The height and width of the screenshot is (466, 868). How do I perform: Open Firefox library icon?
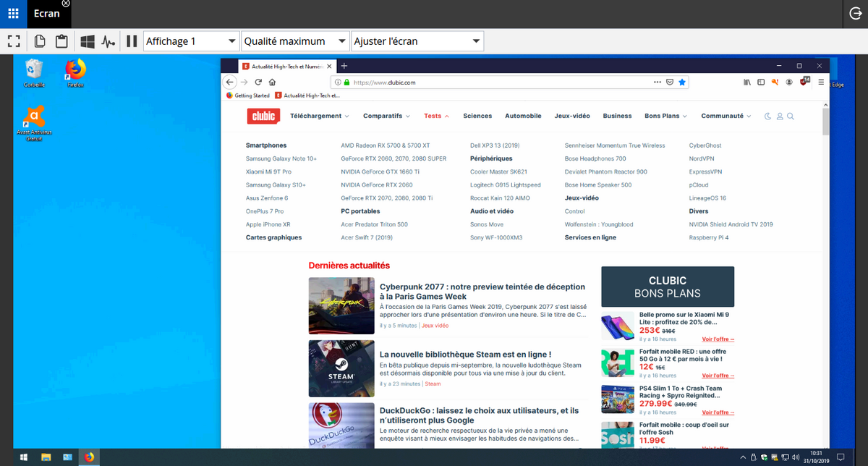[746, 82]
